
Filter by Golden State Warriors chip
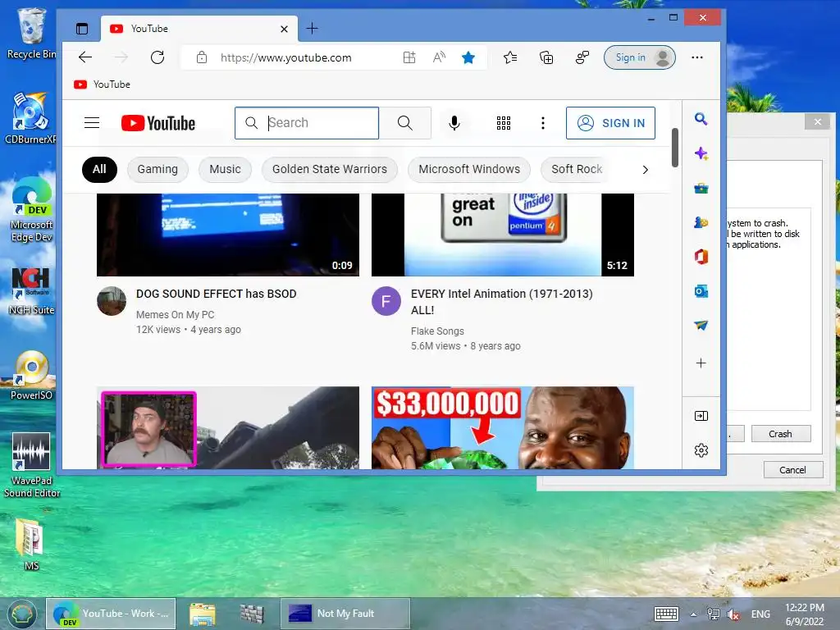click(x=330, y=169)
